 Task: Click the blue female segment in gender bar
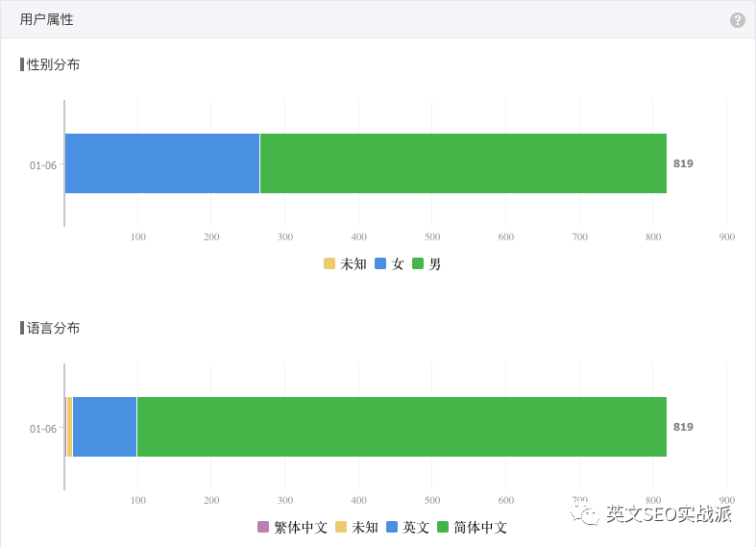(x=162, y=163)
